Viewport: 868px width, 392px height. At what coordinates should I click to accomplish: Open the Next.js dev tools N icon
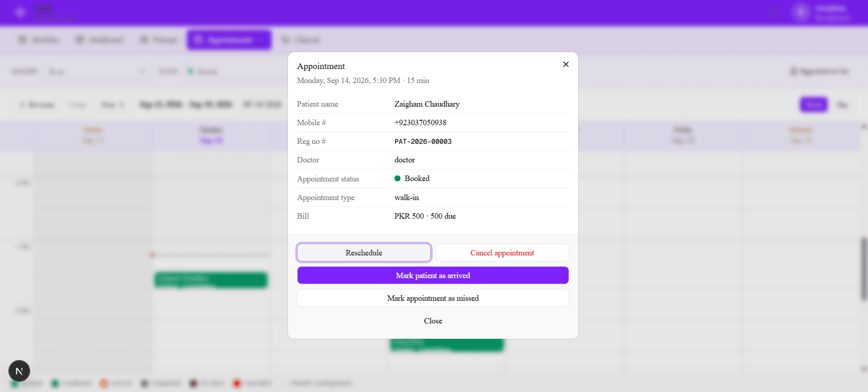19,371
